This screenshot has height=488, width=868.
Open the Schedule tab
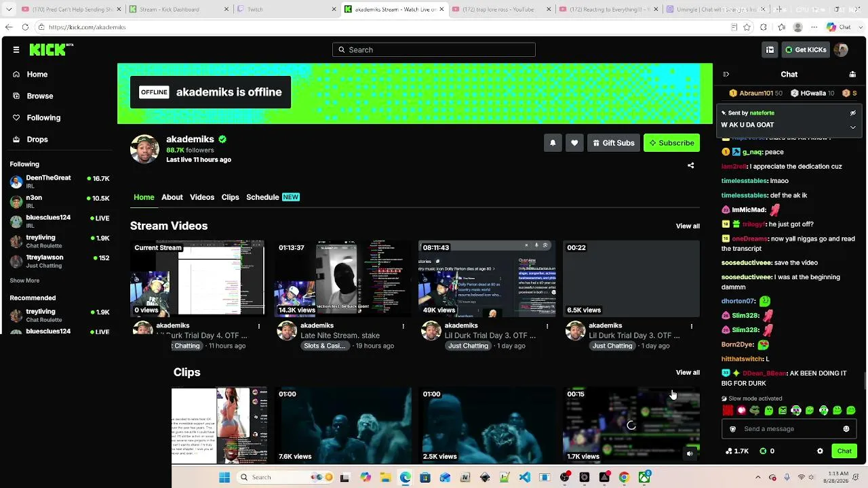[273, 197]
